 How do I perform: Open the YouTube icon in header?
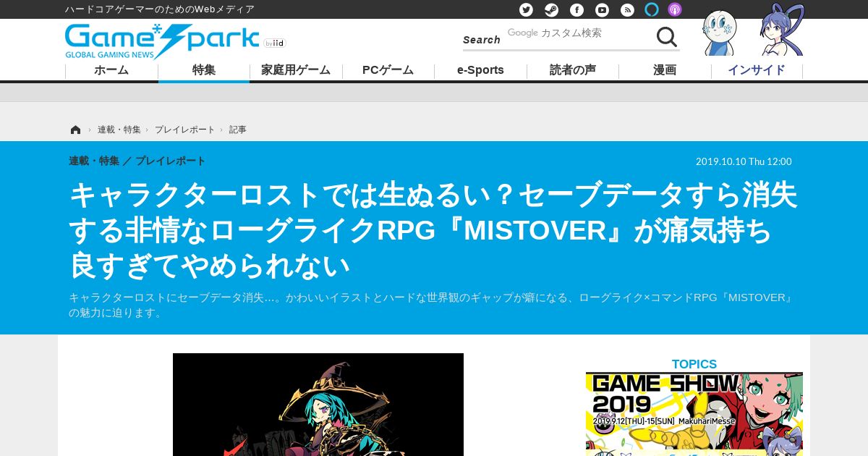[x=602, y=9]
